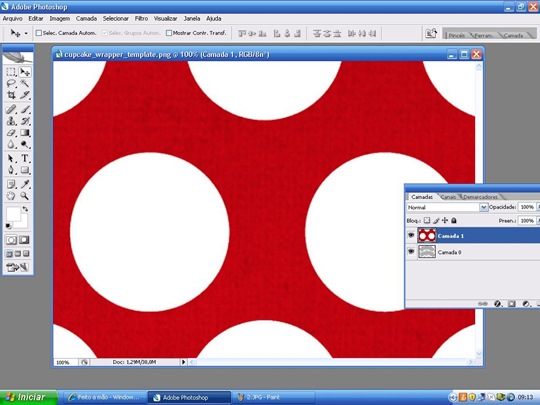This screenshot has height=405, width=540.
Task: Open the Imagem menu
Action: click(x=60, y=19)
